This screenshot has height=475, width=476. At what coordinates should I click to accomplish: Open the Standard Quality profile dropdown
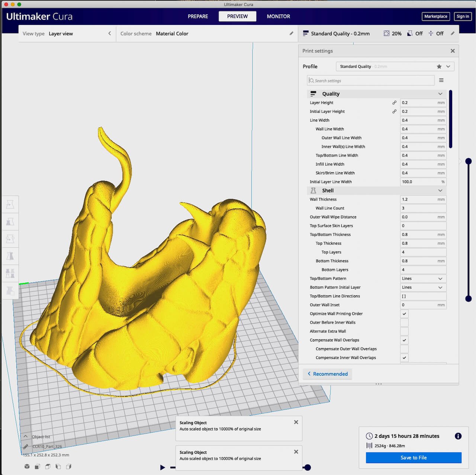point(447,66)
